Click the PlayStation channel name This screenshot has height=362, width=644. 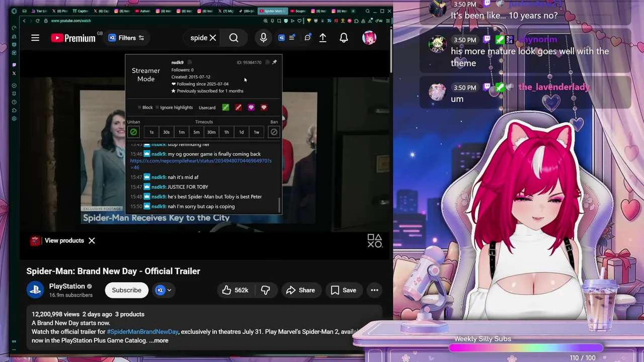point(67,286)
